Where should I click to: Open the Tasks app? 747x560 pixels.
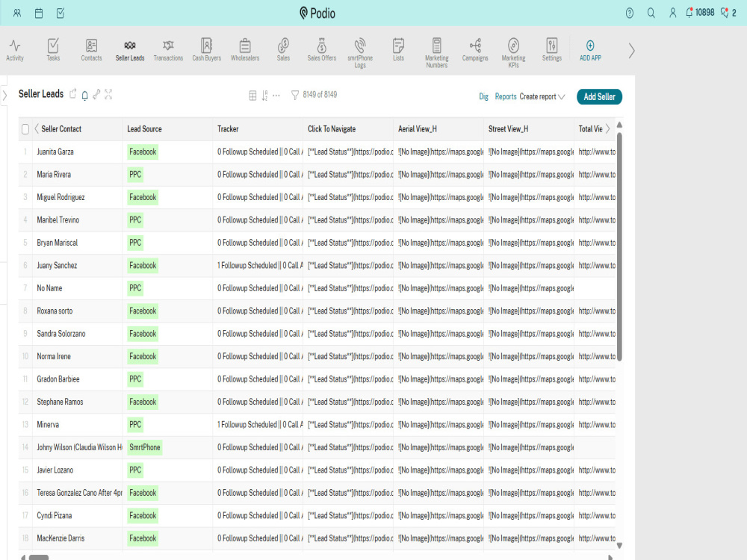(53, 50)
